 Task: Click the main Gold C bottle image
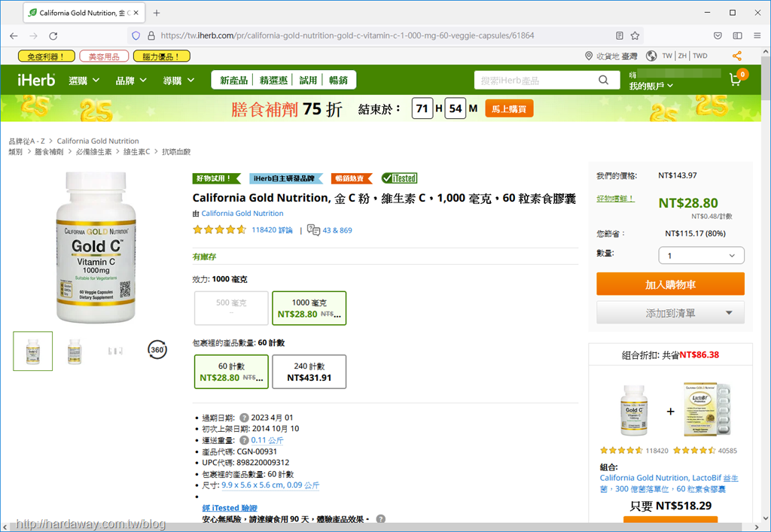click(96, 247)
